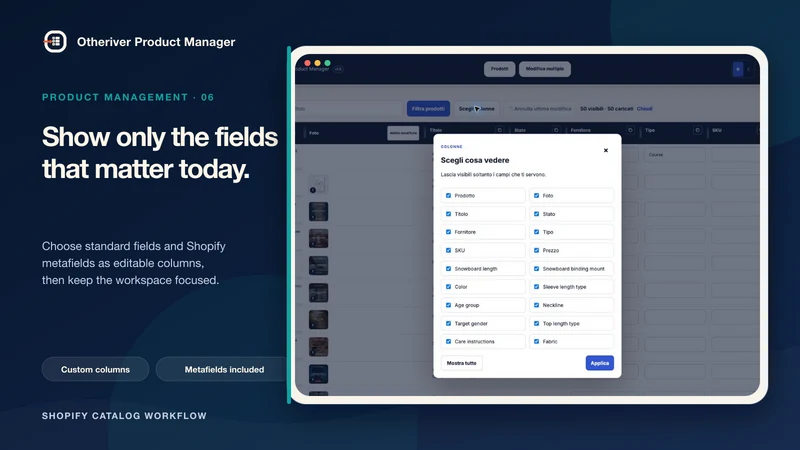This screenshot has width=800, height=450.
Task: Click copy icon in Tipo column header
Action: coord(697,130)
